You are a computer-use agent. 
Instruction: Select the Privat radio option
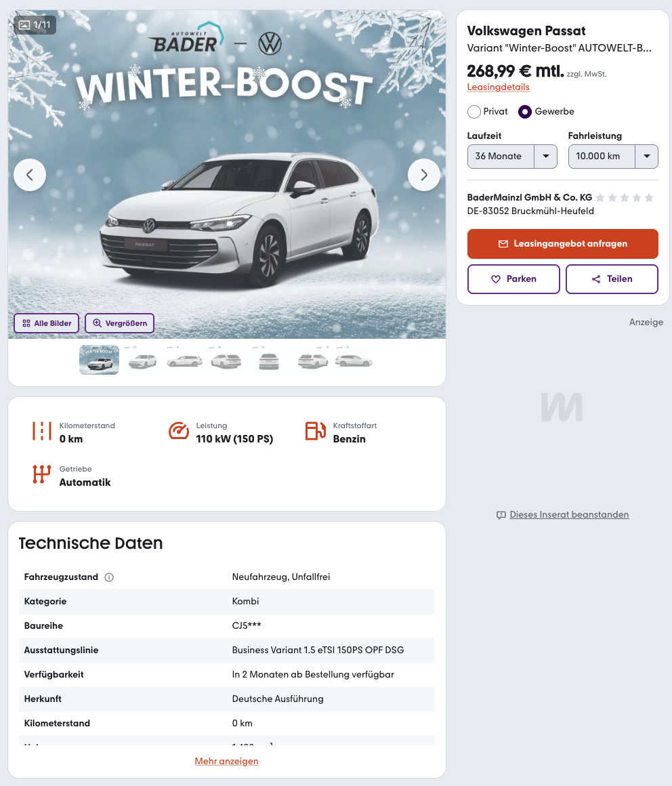(x=474, y=111)
